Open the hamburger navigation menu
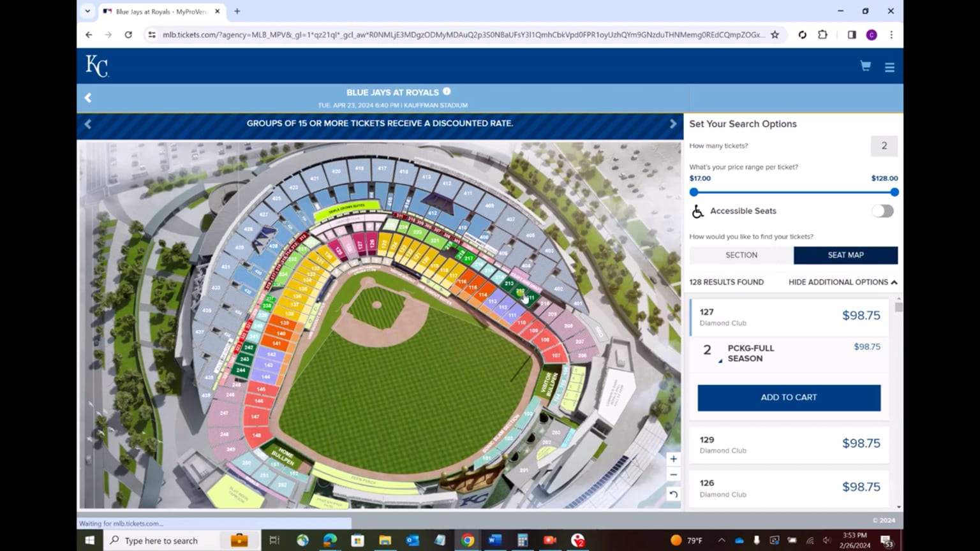The image size is (980, 551). (x=890, y=66)
